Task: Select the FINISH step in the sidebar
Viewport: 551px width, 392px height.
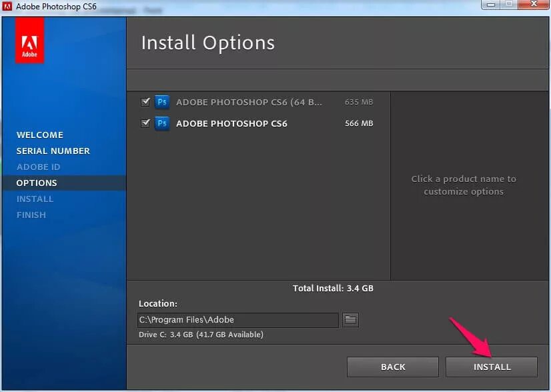Action: tap(31, 215)
